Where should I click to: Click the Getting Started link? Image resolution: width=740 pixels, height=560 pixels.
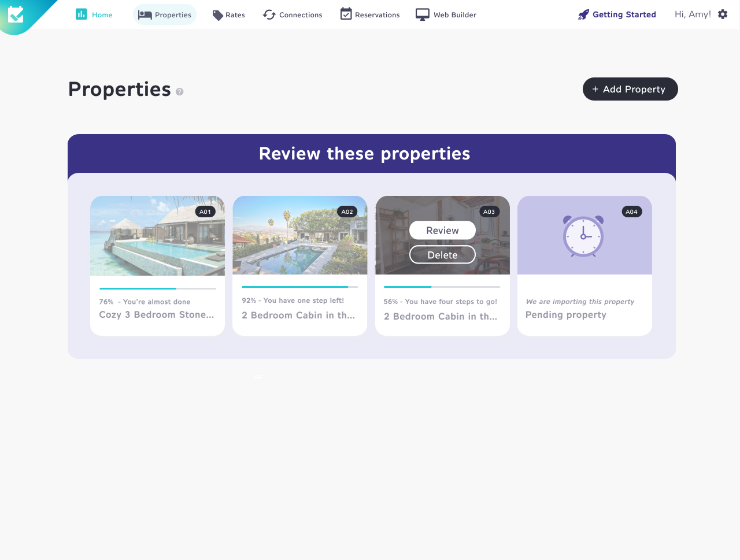click(617, 14)
